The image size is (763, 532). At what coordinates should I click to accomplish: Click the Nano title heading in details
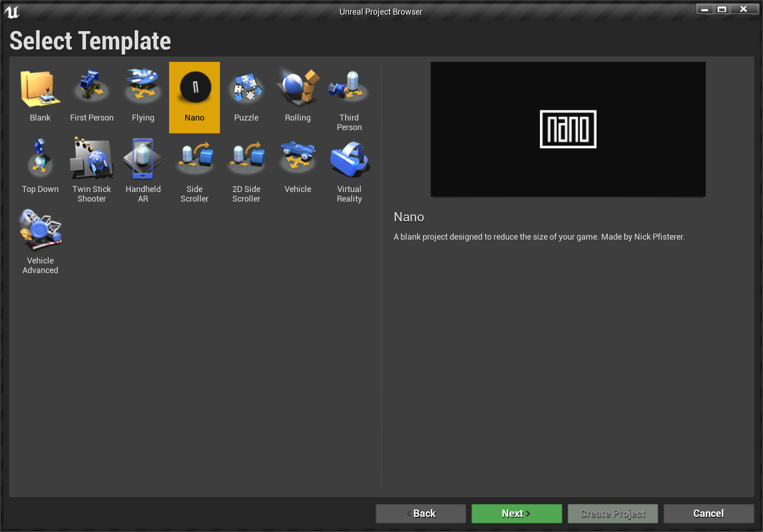(x=409, y=217)
